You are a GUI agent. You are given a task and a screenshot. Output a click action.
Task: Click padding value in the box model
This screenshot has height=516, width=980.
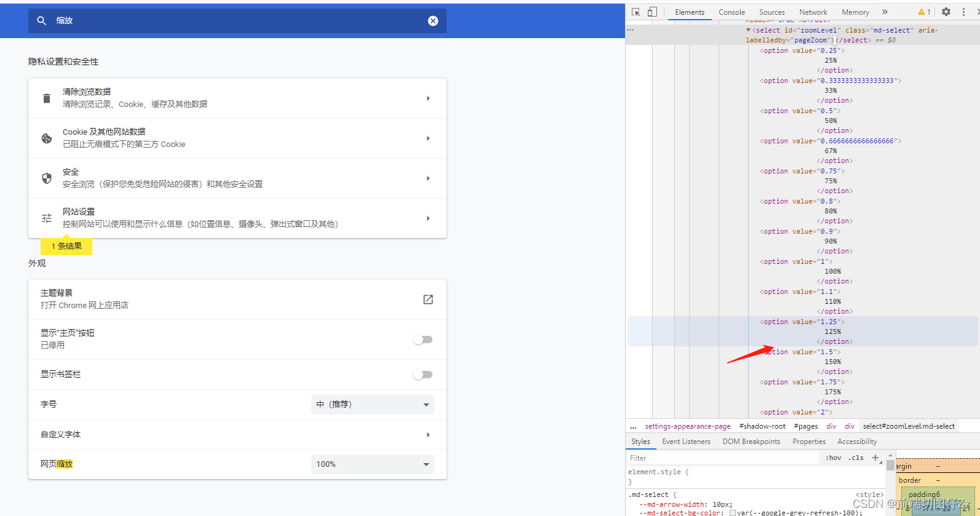coord(938,494)
